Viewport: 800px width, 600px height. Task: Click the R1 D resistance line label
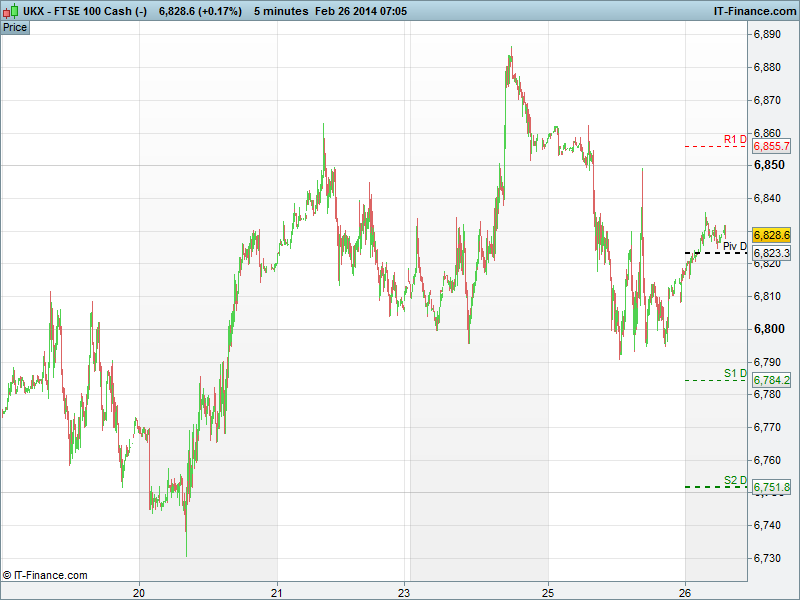tap(735, 139)
